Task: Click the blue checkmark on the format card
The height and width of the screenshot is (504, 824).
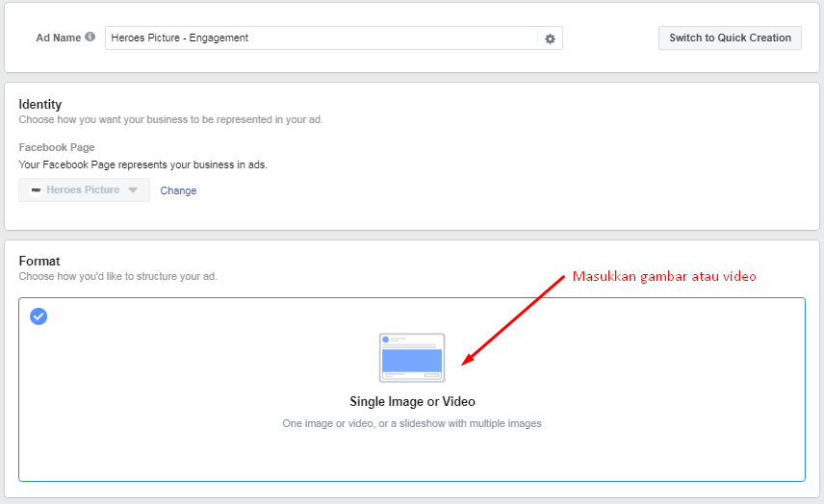Action: click(39, 316)
